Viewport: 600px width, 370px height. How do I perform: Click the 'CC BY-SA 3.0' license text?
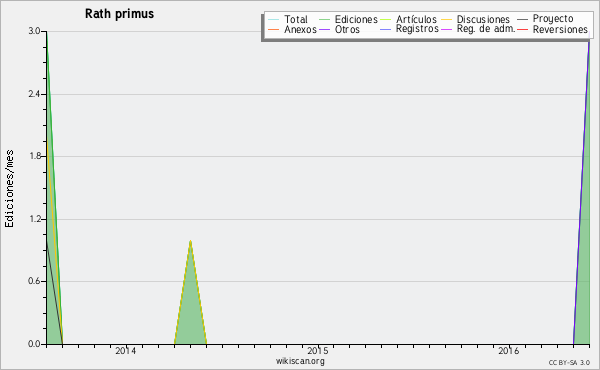[569, 363]
